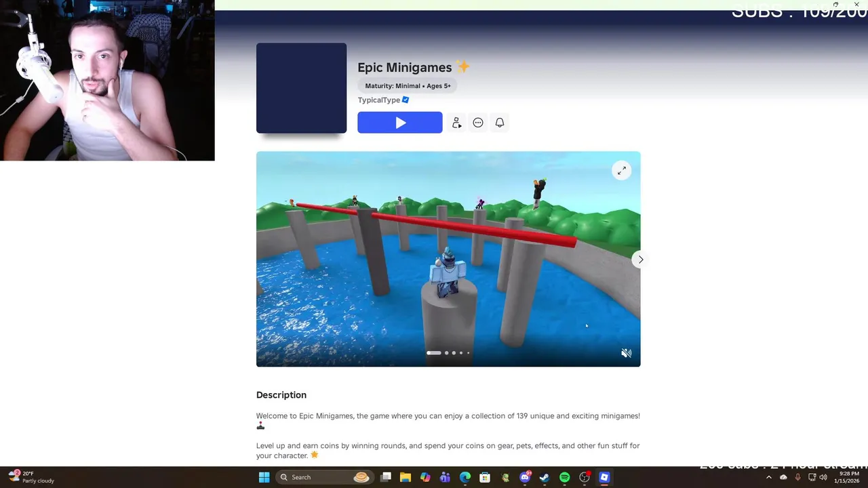Click the 'Level up and earn coins' paragraph
Viewport: 868px width, 488px height.
click(448, 451)
